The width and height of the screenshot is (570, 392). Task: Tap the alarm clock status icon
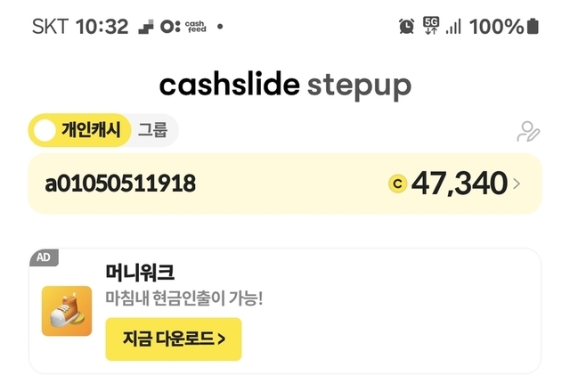(x=406, y=27)
